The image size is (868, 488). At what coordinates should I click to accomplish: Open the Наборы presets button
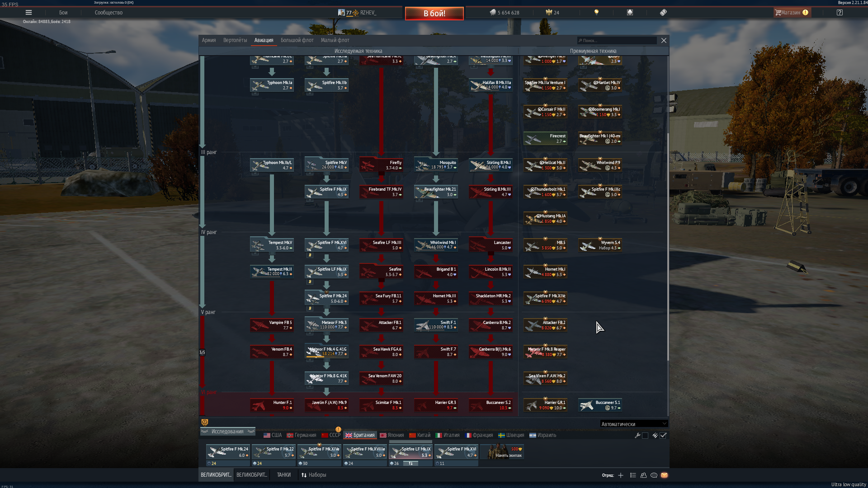pos(314,475)
